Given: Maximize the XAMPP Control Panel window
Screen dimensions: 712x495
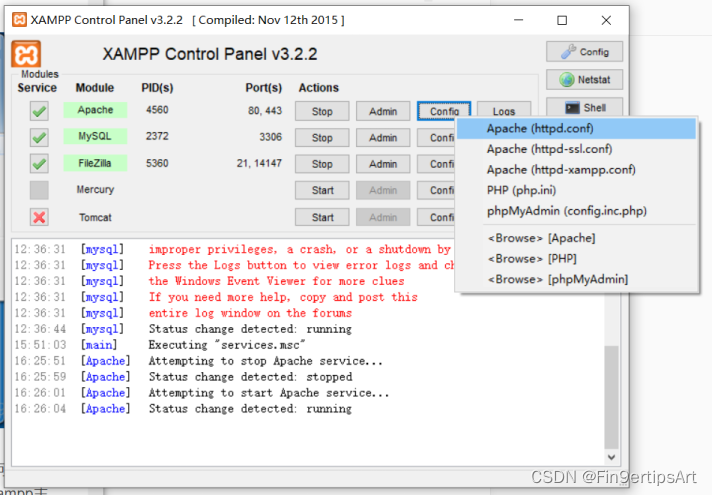Looking at the screenshot, I should click(562, 20).
